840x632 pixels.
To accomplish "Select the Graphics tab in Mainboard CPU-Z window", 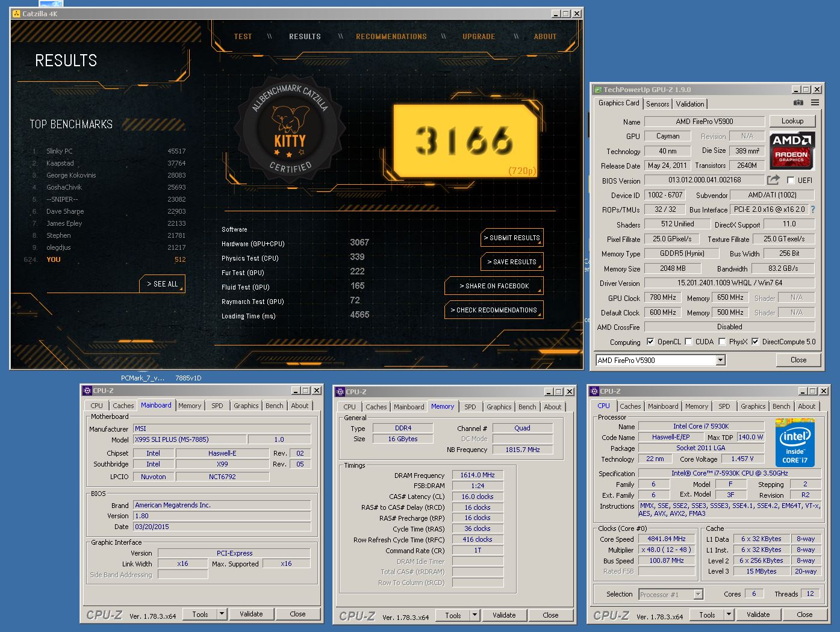I will [x=246, y=406].
